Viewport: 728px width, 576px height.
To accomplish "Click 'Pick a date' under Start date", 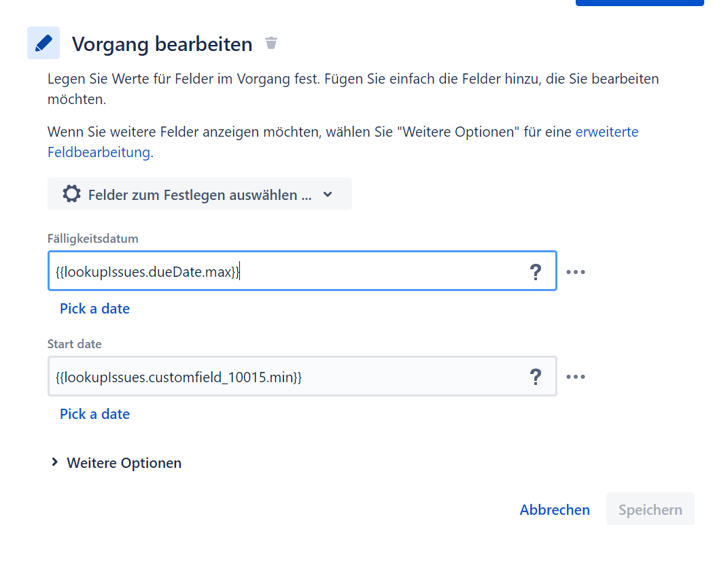I will [94, 414].
